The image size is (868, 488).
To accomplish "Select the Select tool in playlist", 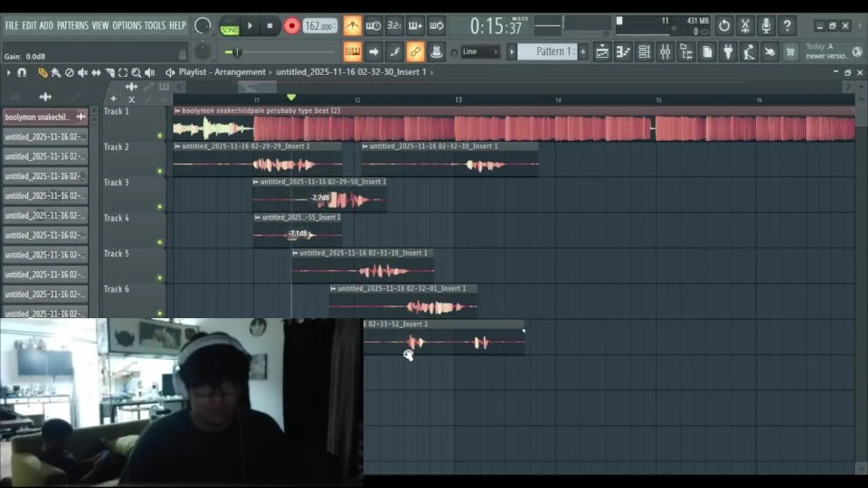I will [x=123, y=73].
